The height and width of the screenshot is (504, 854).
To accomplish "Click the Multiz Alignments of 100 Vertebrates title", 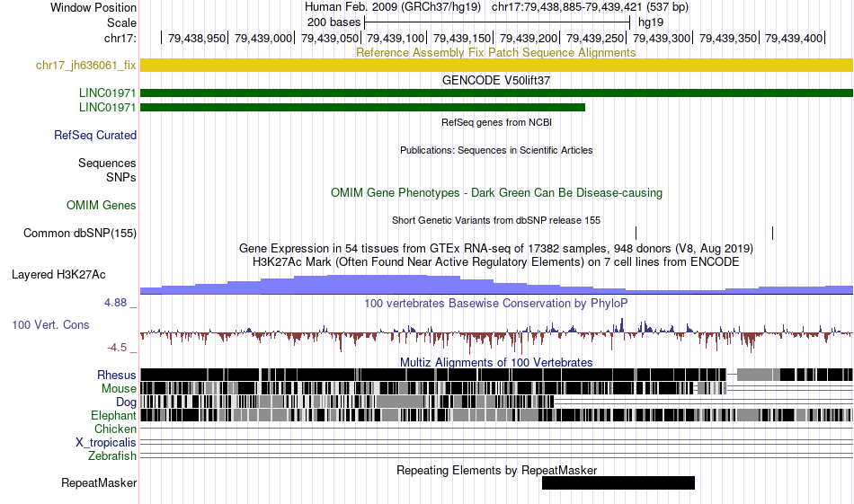I will 496,362.
